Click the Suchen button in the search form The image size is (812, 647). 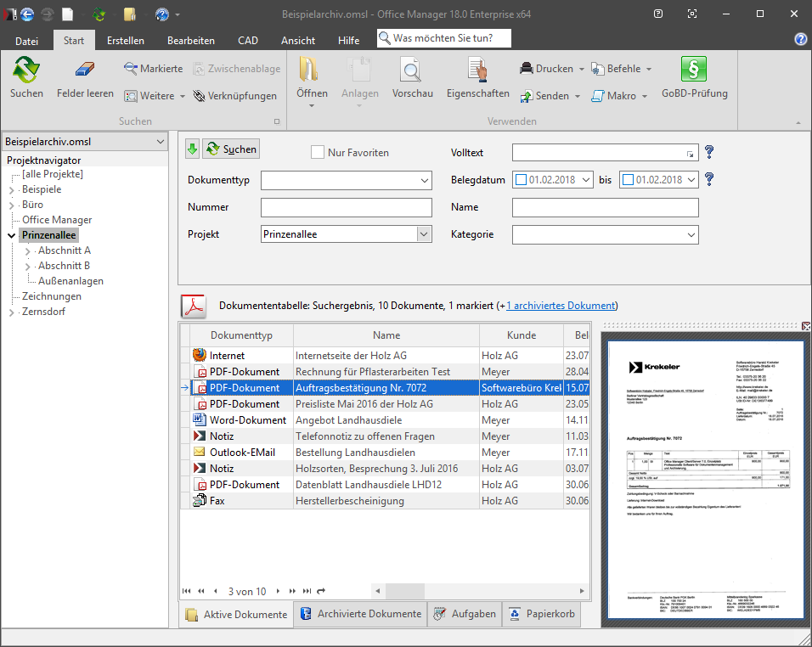click(x=231, y=149)
